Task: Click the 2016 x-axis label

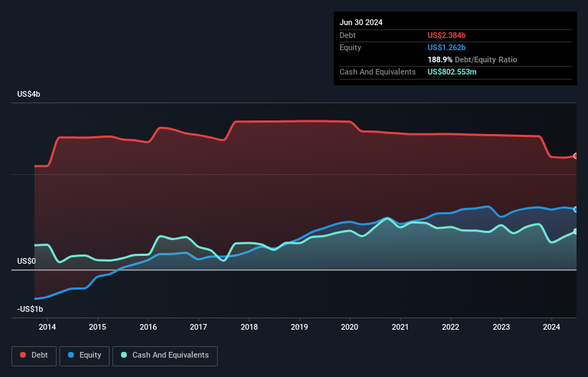Action: click(x=148, y=327)
